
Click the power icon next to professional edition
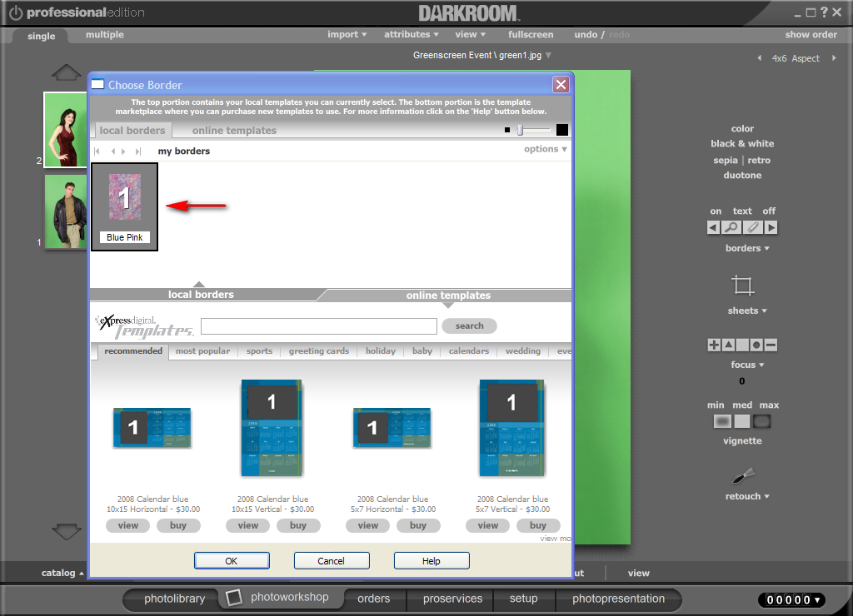[16, 12]
